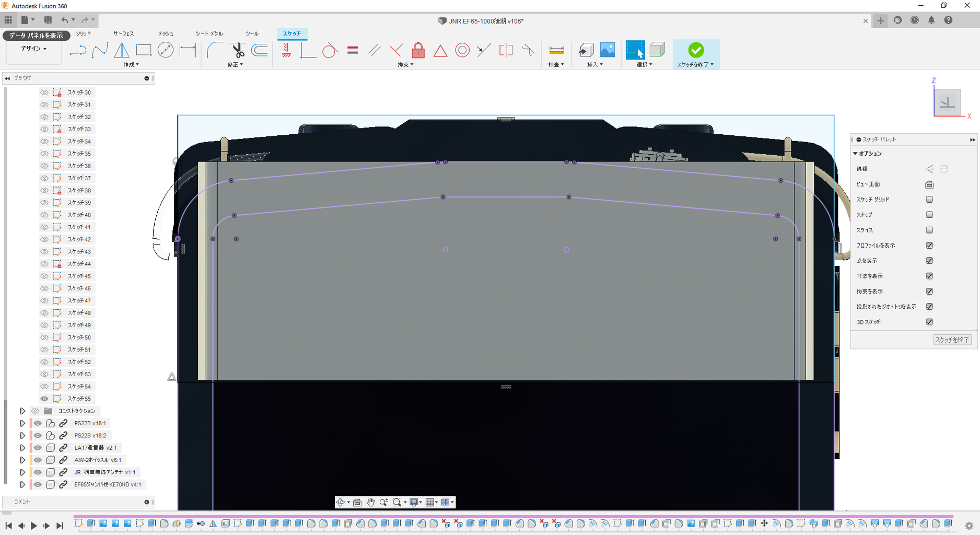This screenshot has height=535, width=980.
Task: Open the Job Status clock icon
Action: (x=915, y=20)
